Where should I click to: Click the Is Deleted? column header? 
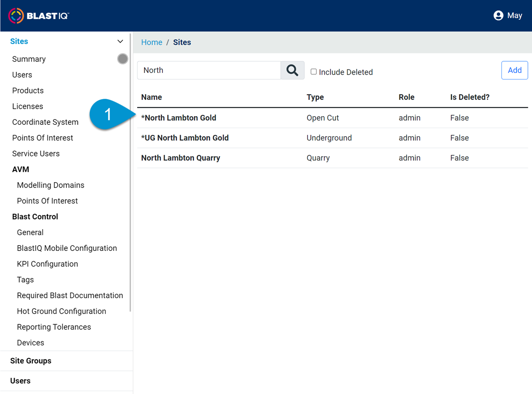tap(470, 97)
